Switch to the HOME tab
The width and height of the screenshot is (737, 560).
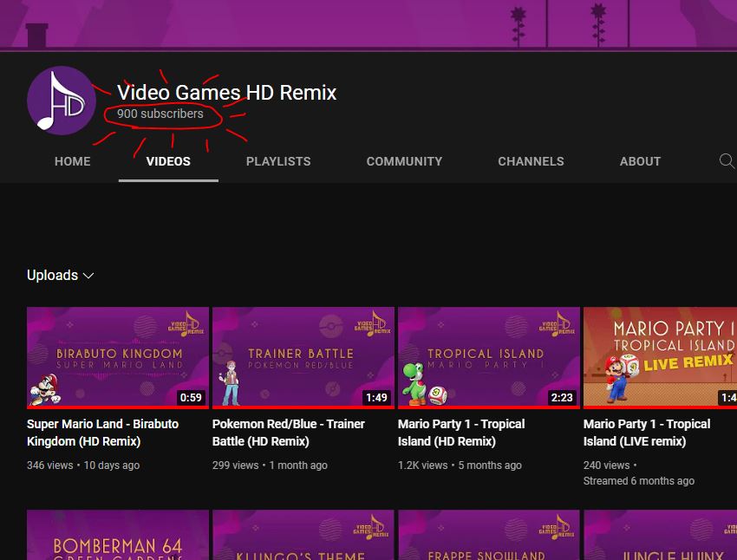tap(72, 161)
